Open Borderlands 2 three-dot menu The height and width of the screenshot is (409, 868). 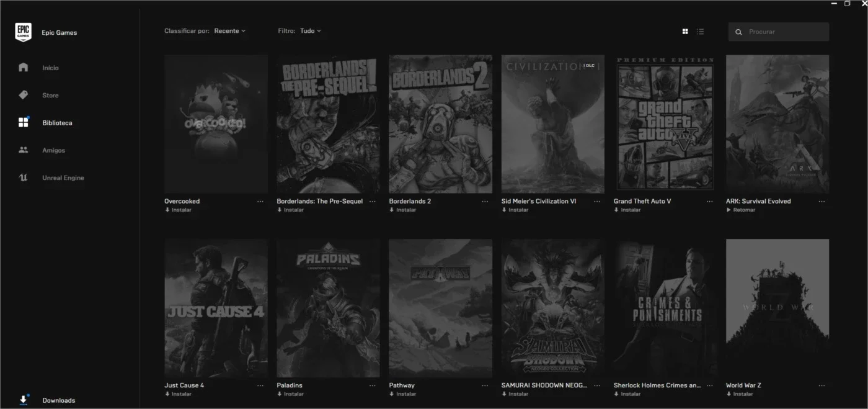coord(485,201)
